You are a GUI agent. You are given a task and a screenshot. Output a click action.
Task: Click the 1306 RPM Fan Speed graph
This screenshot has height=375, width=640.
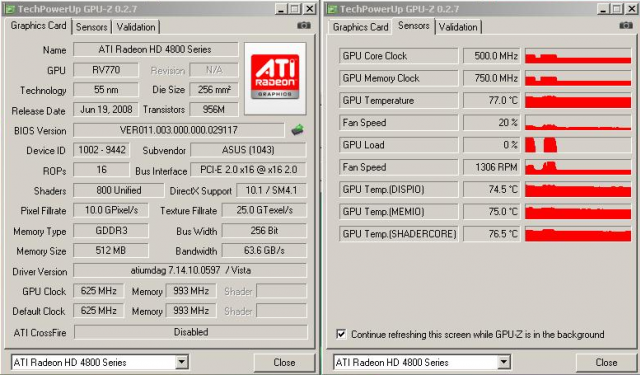(578, 167)
